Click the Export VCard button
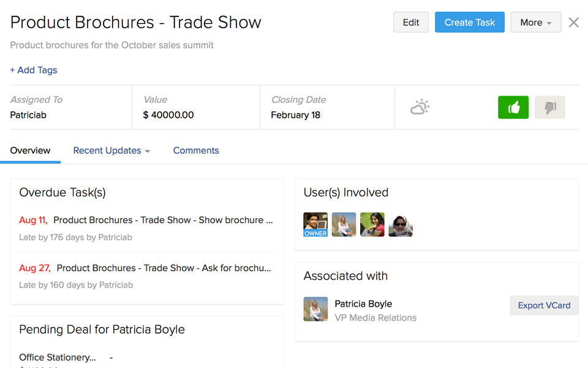 [x=544, y=305]
